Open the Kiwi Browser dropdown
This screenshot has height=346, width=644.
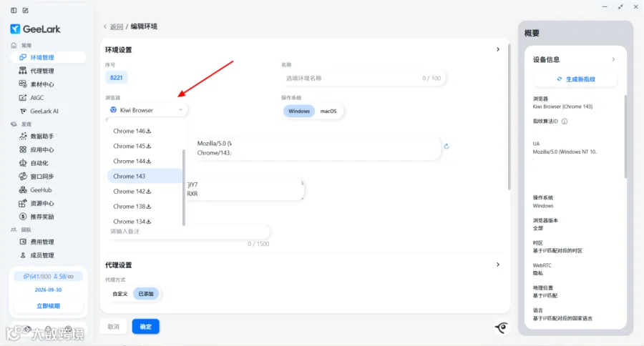[x=146, y=110]
